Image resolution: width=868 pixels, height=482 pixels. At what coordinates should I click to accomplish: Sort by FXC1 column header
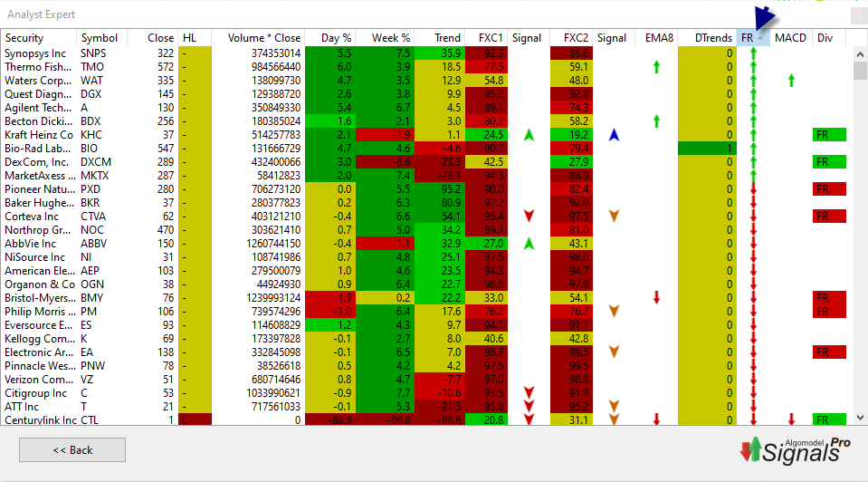487,38
